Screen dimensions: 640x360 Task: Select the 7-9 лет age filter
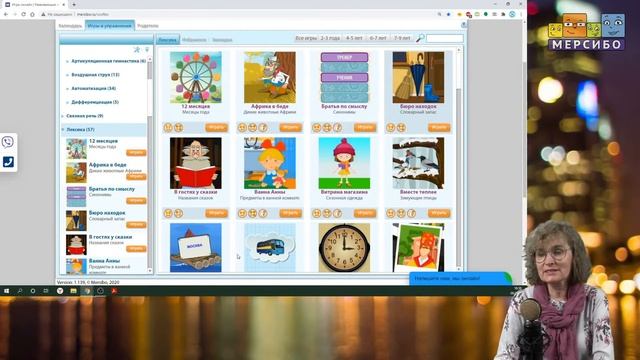(x=402, y=38)
